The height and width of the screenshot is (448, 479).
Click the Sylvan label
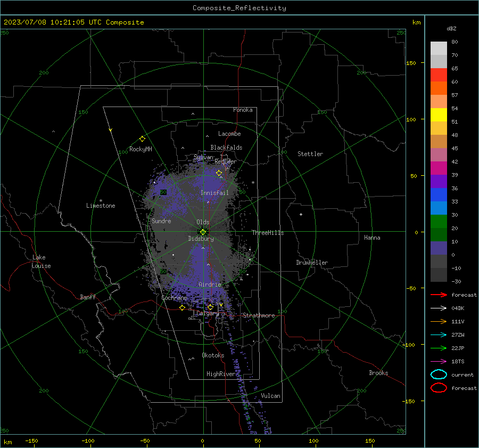pyautogui.click(x=203, y=157)
